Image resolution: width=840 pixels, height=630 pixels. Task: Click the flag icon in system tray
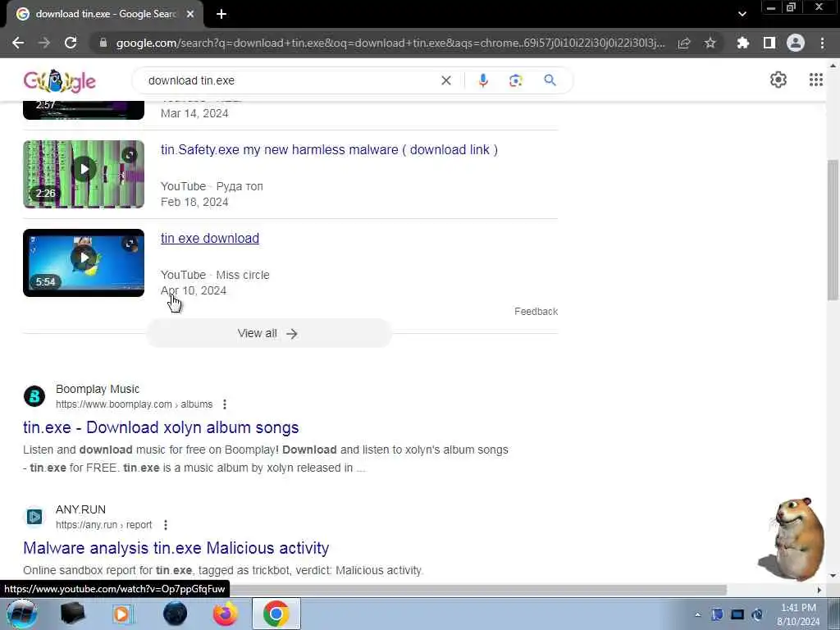pyautogui.click(x=717, y=614)
